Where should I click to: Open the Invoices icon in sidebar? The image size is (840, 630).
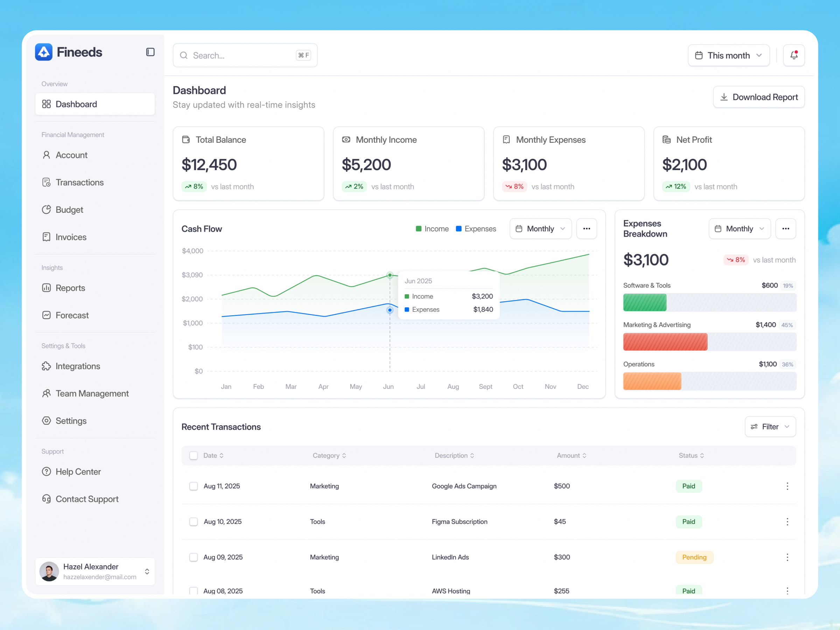click(46, 237)
